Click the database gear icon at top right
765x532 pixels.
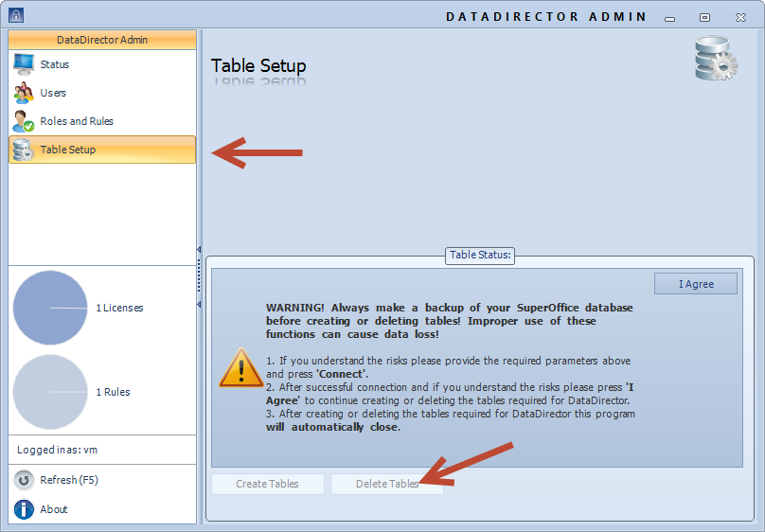716,58
